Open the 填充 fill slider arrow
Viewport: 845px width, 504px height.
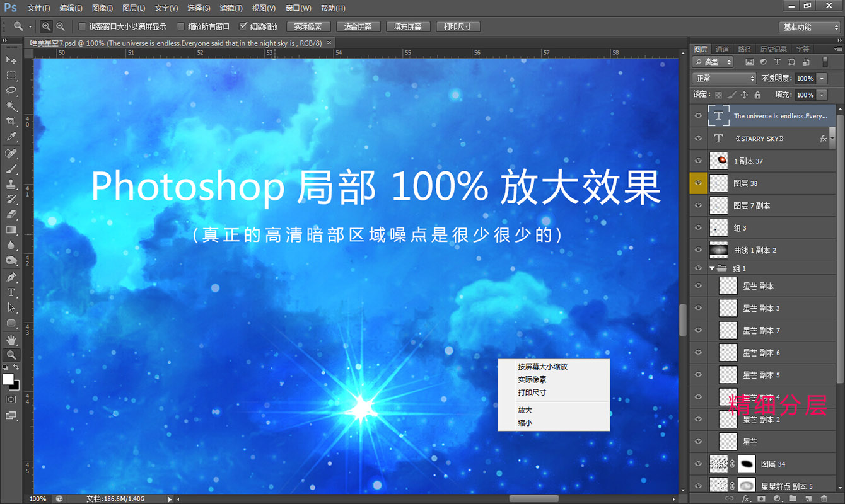[822, 94]
